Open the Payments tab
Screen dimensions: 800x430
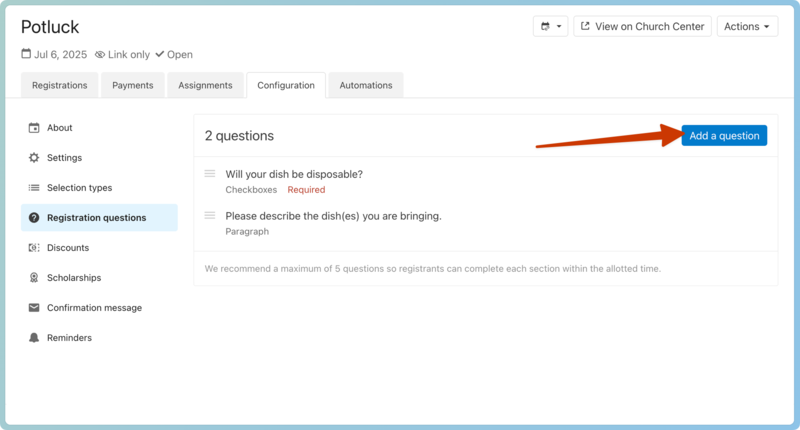click(132, 86)
